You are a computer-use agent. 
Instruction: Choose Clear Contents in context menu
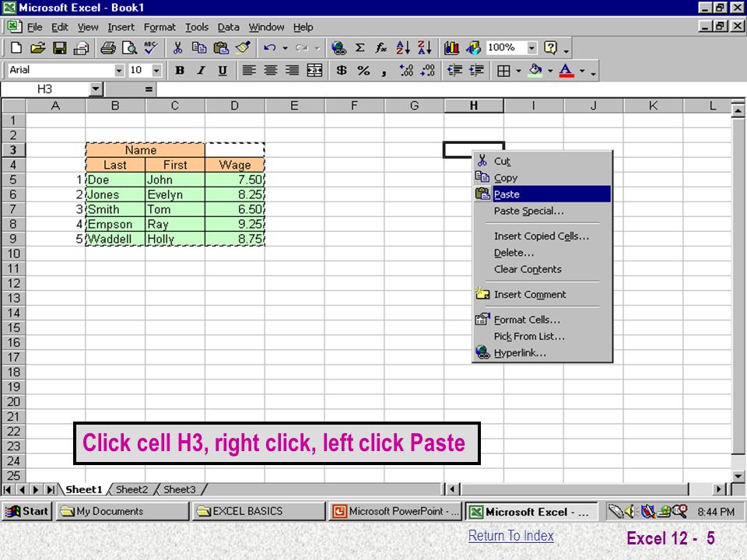pos(542,269)
